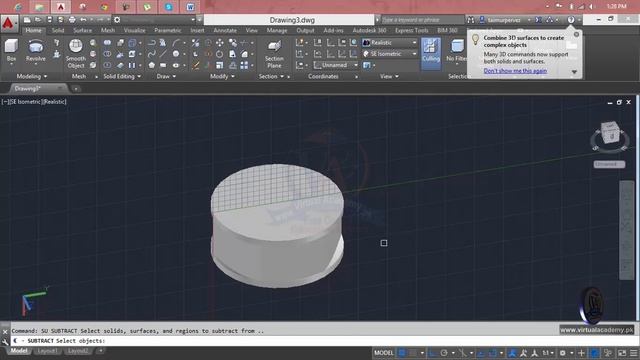Click the Skype icon in Windows taskbar
Viewport: 640px width, 360px height.
click(168, 7)
